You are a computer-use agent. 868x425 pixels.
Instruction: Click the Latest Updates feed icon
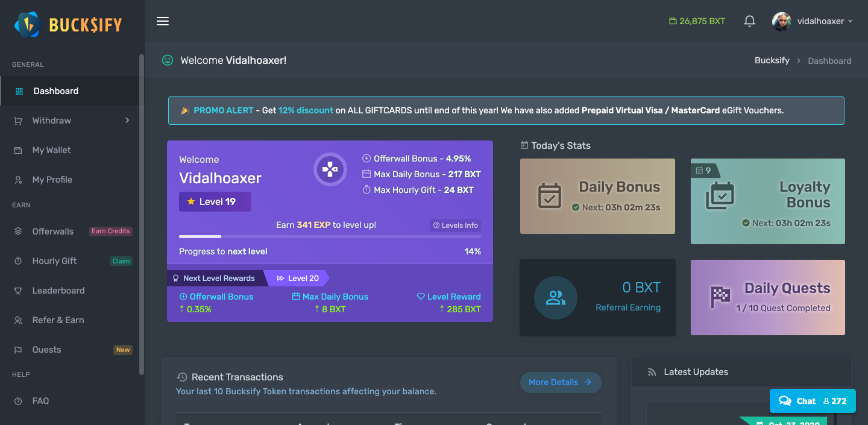pyautogui.click(x=652, y=372)
